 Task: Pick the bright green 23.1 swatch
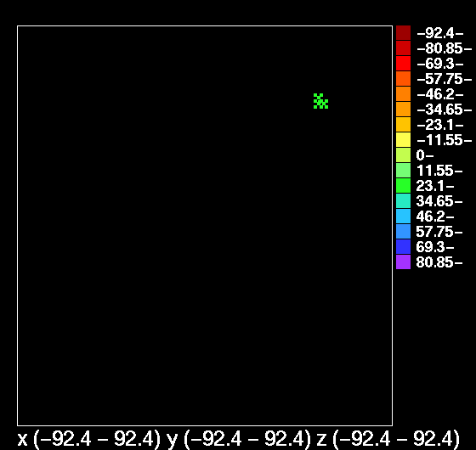tap(403, 186)
